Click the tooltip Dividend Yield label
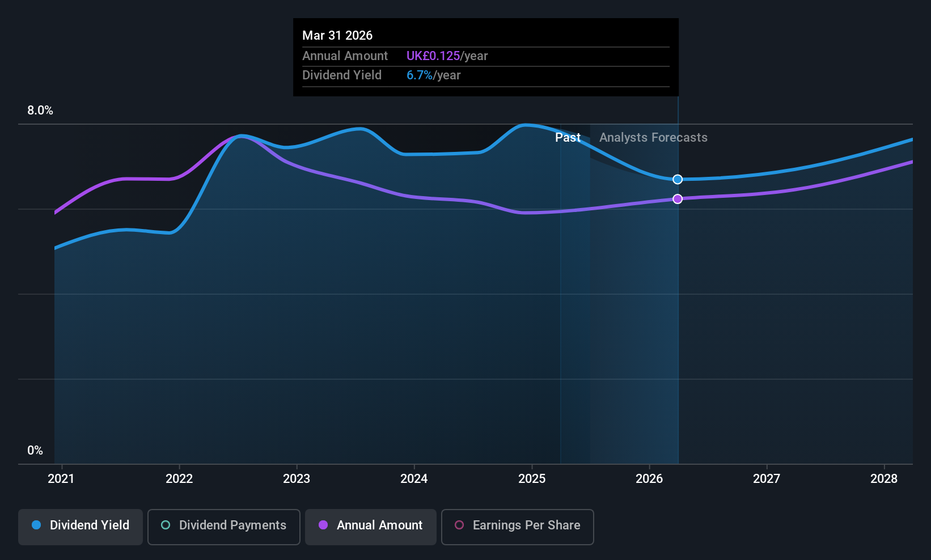 [x=342, y=75]
